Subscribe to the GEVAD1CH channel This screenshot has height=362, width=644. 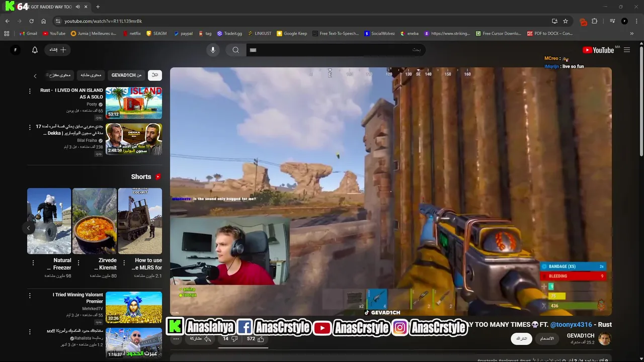521,338
